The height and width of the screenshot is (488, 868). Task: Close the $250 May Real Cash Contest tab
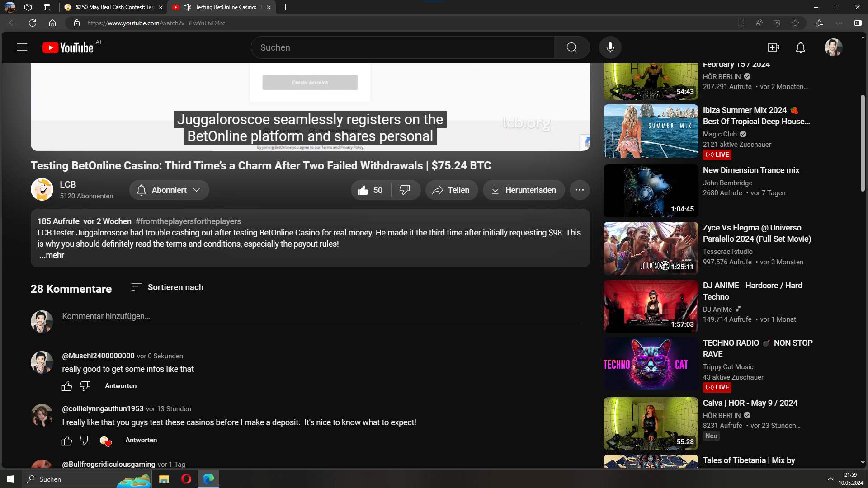point(160,7)
